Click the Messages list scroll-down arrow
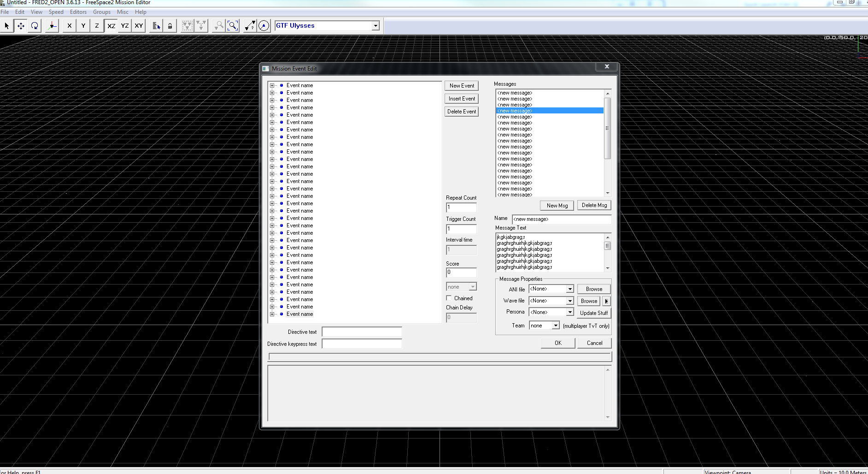Viewport: 868px width, 474px height. tap(607, 193)
